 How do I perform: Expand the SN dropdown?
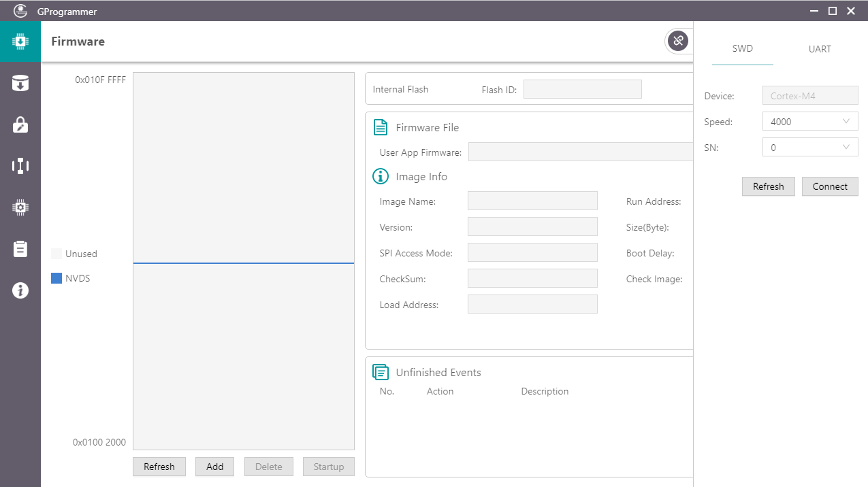click(810, 148)
